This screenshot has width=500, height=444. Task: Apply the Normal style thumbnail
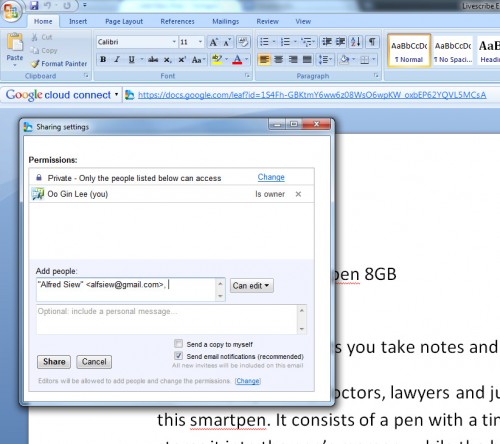(409, 51)
